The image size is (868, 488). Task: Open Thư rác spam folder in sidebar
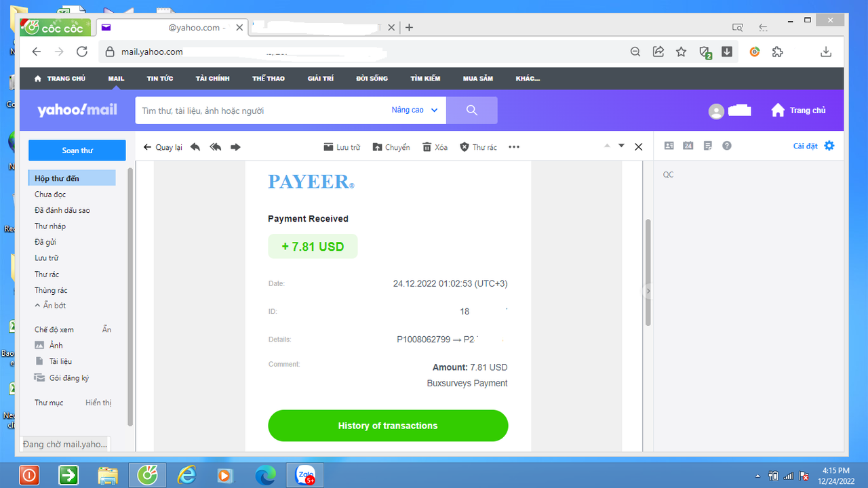(47, 274)
